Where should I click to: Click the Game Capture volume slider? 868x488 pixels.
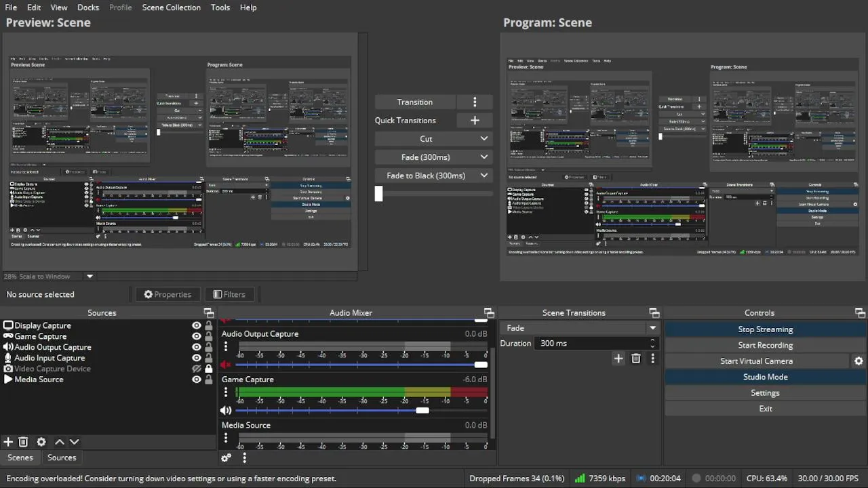[x=361, y=410]
